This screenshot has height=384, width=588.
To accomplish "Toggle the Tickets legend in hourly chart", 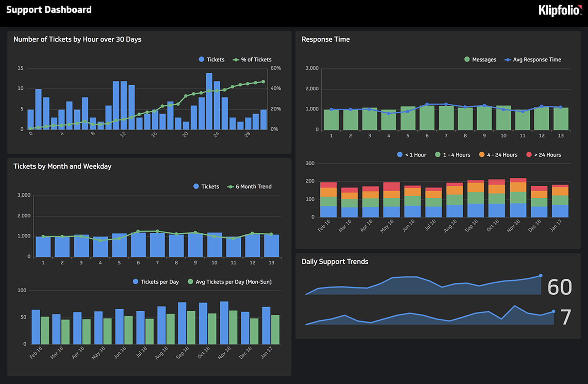I will [212, 59].
